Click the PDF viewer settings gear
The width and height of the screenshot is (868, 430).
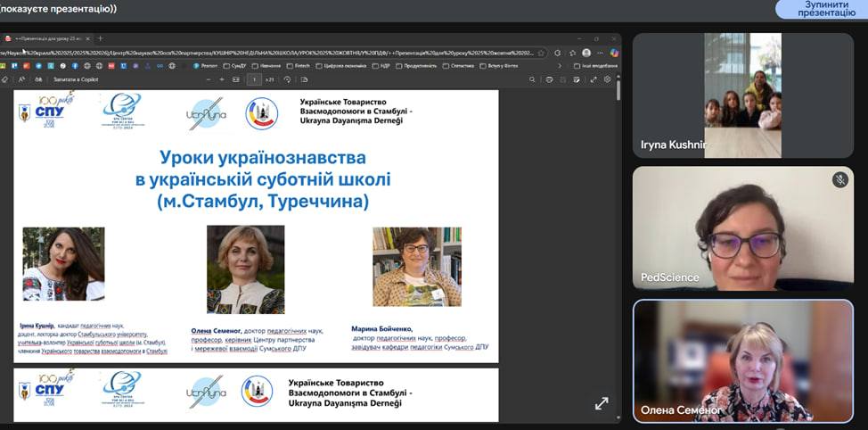pyautogui.click(x=608, y=79)
